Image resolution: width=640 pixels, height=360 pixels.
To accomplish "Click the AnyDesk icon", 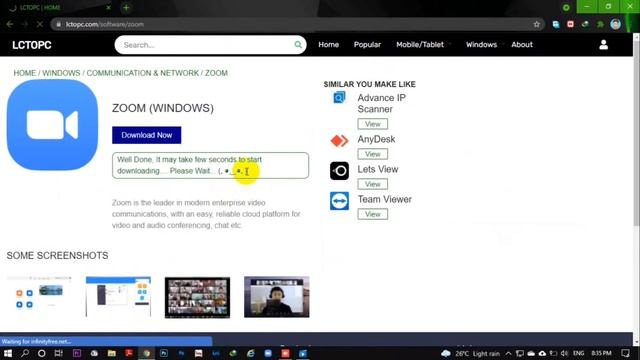I will click(x=339, y=141).
